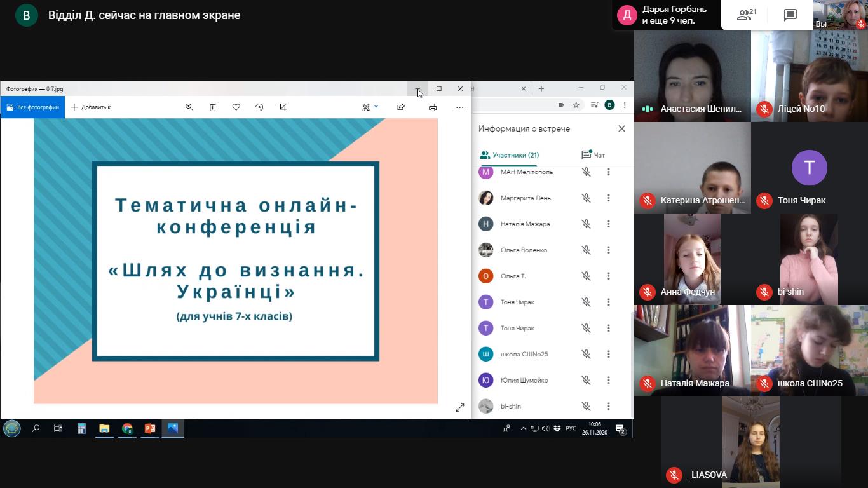Open PowerPoint from the taskbar
This screenshot has width=868, height=488.
pos(150,428)
